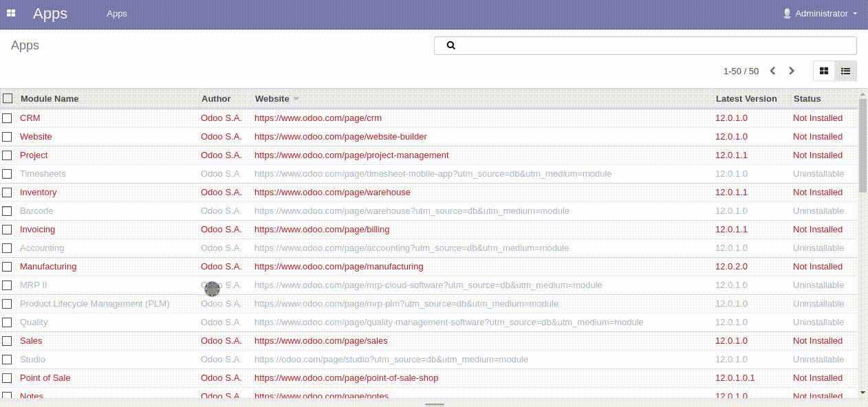Open the Manufacturing module row

click(x=48, y=267)
